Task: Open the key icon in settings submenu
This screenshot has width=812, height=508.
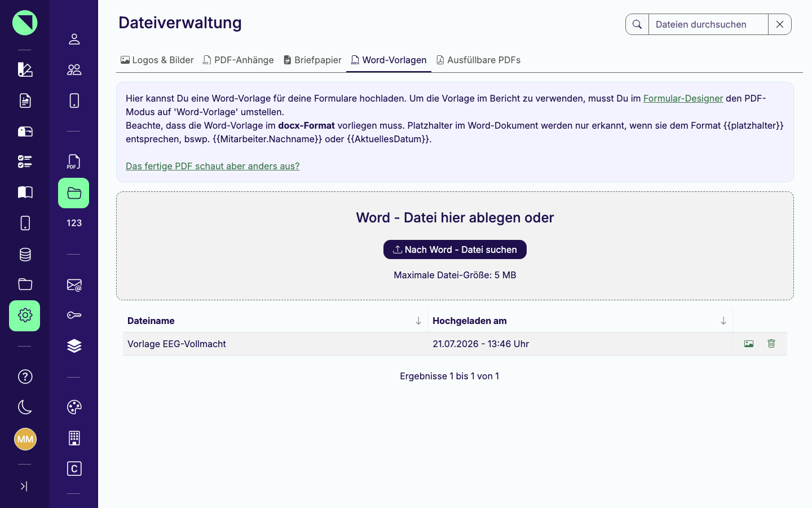Action: [74, 315]
